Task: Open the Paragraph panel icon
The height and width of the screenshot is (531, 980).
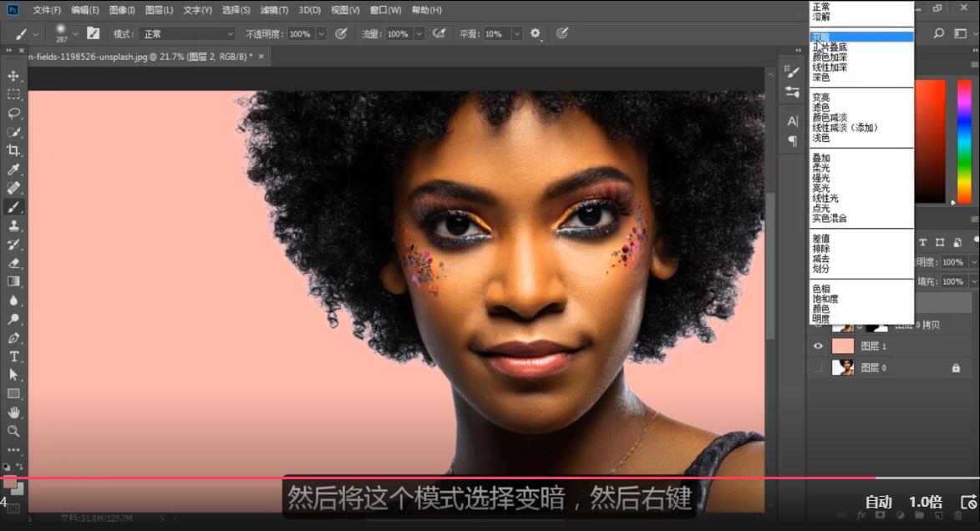Action: click(793, 141)
